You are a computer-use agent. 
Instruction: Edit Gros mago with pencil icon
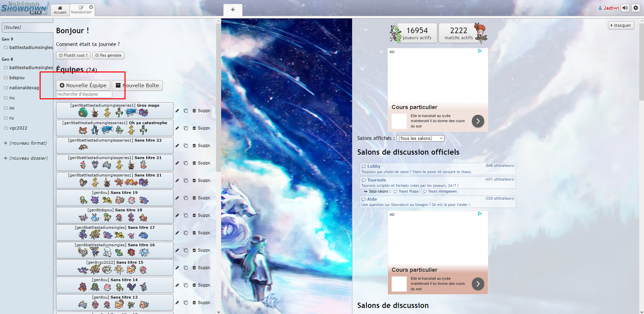tap(177, 111)
